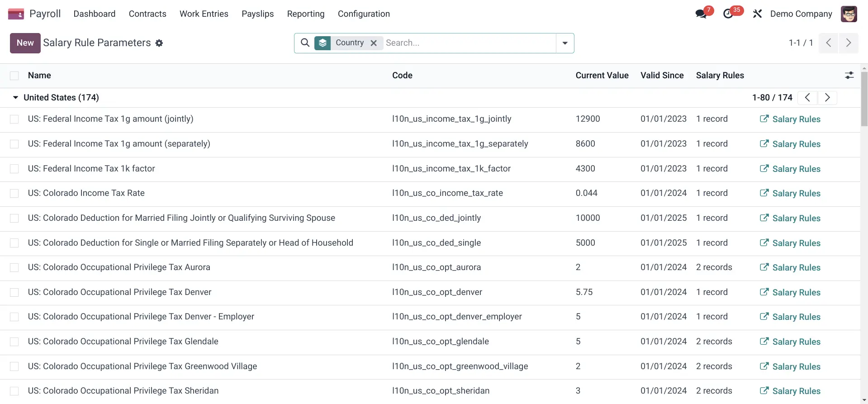868x404 pixels.
Task: Open the gear actions menu beside title
Action: click(159, 43)
